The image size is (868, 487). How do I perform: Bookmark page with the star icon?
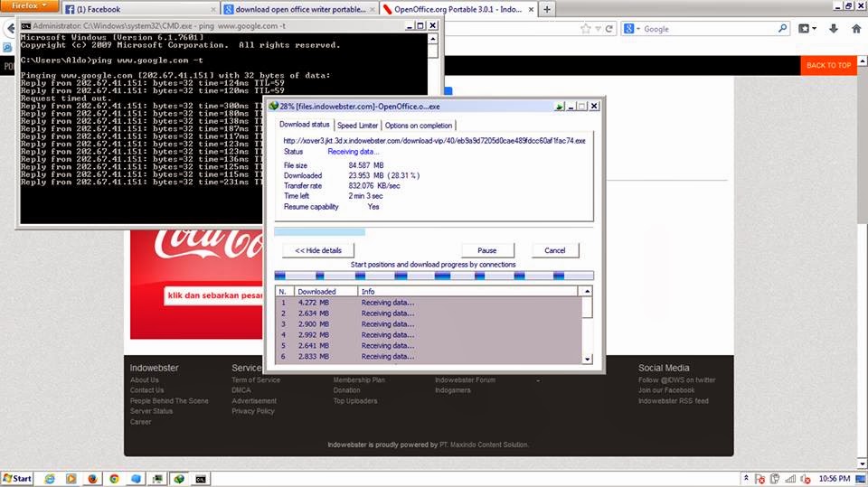[x=586, y=29]
